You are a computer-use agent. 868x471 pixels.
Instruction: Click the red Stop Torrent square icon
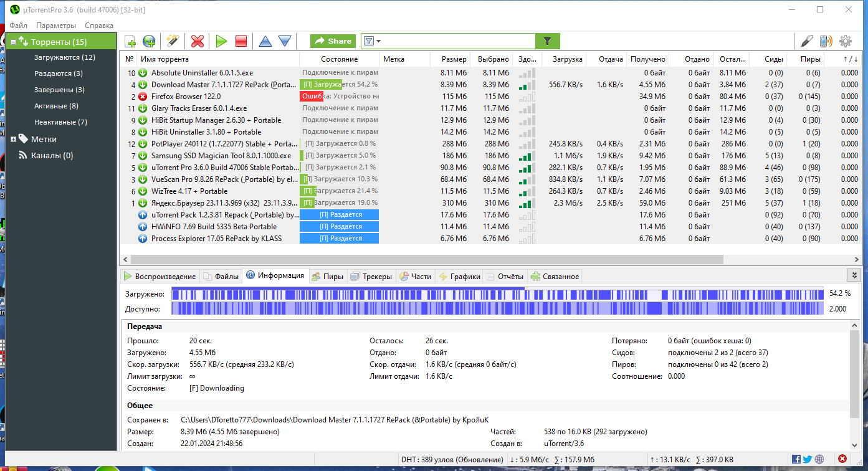241,41
